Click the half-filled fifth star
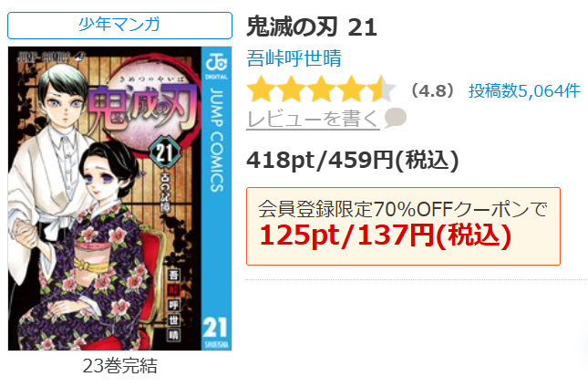 pos(381,89)
